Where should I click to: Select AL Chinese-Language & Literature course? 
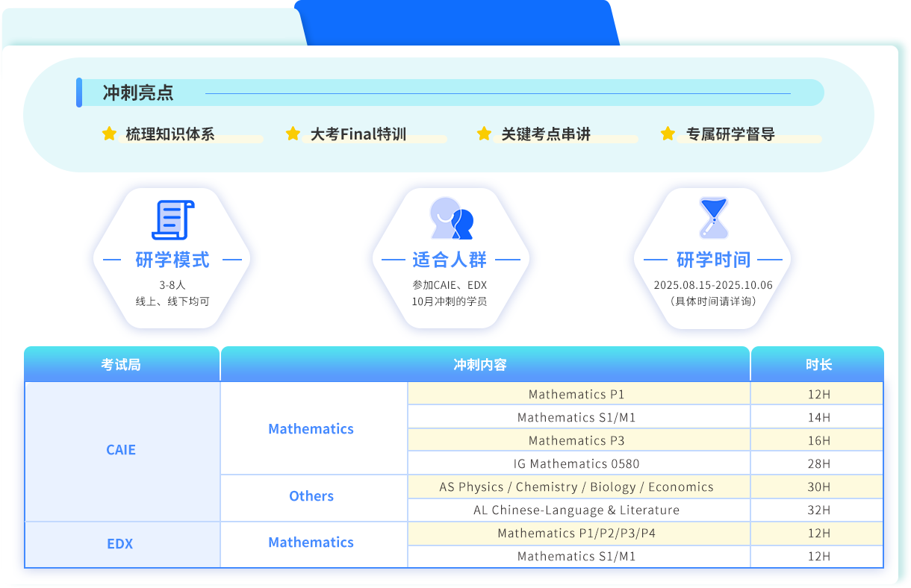coord(576,510)
